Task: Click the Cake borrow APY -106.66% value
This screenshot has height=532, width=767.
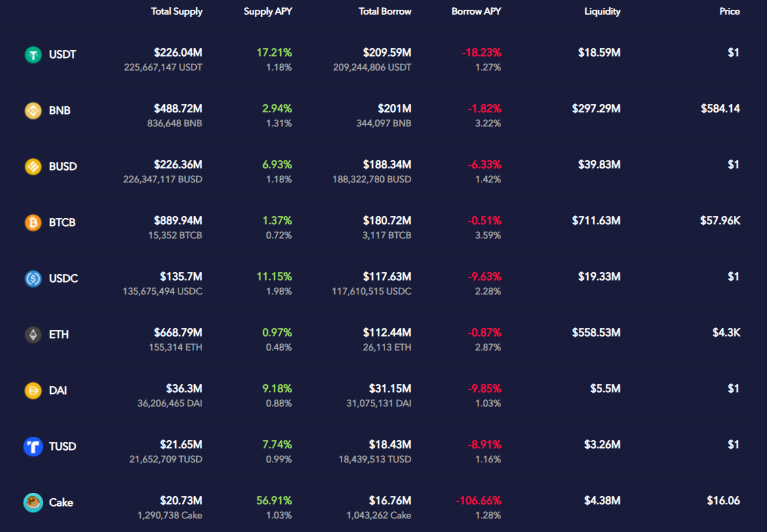Action: coord(478,501)
